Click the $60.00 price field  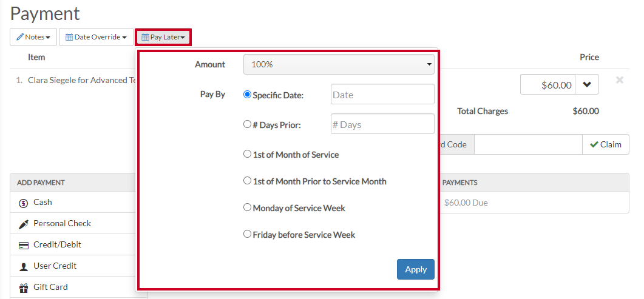pos(548,84)
